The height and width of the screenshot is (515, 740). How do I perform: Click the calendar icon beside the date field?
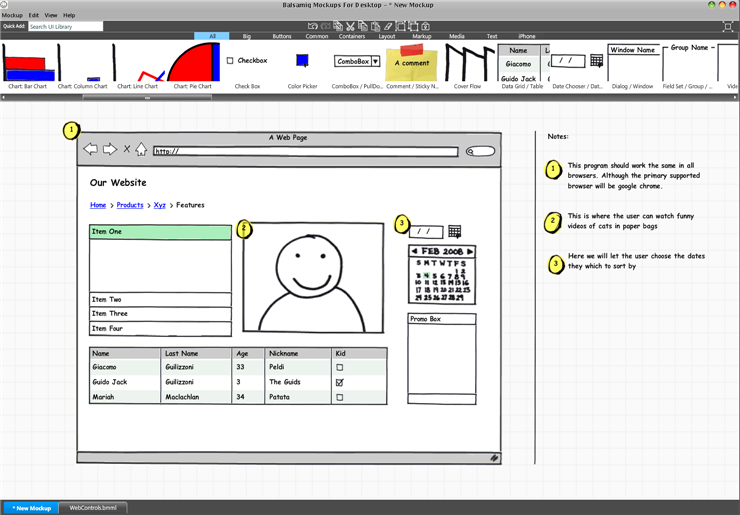(x=454, y=232)
